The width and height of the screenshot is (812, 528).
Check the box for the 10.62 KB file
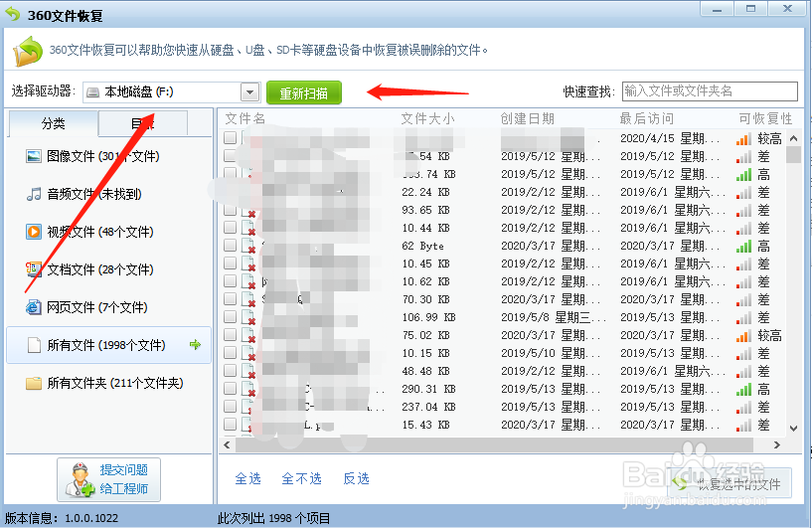pos(231,281)
